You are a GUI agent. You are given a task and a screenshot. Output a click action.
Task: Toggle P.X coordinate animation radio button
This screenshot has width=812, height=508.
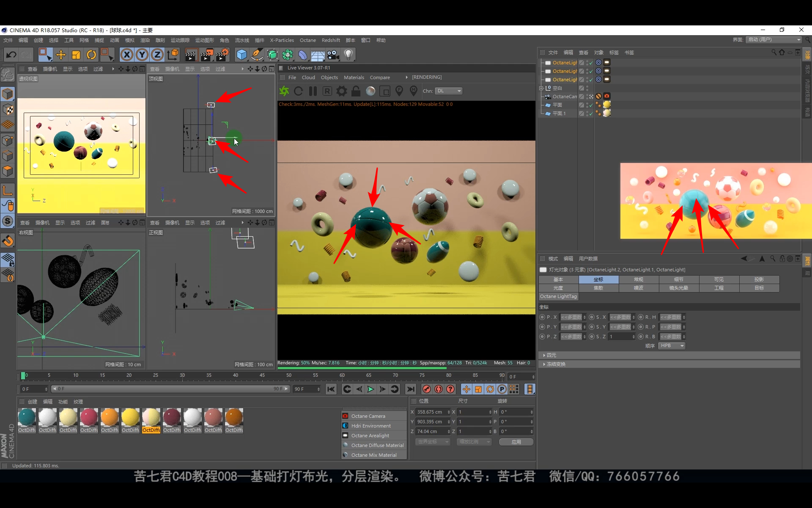[x=542, y=317]
